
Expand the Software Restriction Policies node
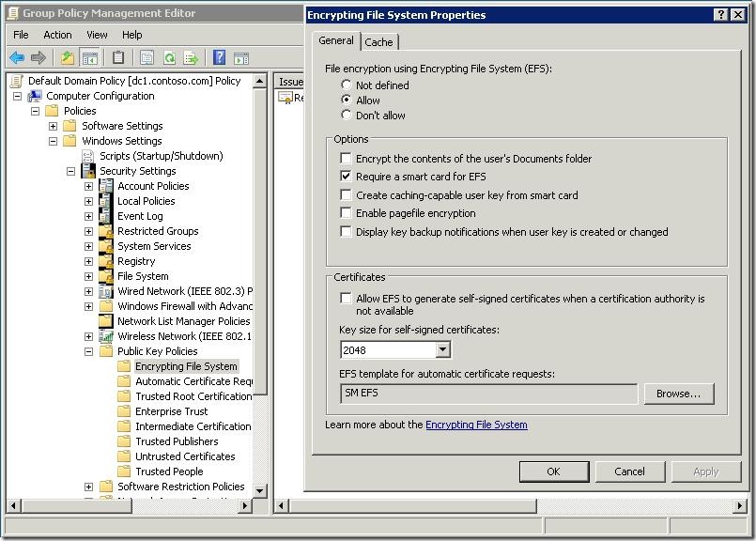[x=88, y=487]
